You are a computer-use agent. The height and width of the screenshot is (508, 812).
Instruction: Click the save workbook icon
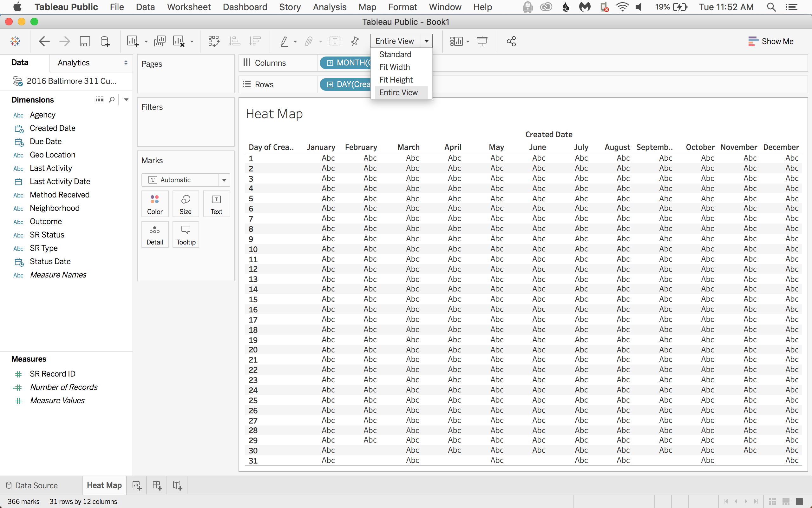coord(85,41)
